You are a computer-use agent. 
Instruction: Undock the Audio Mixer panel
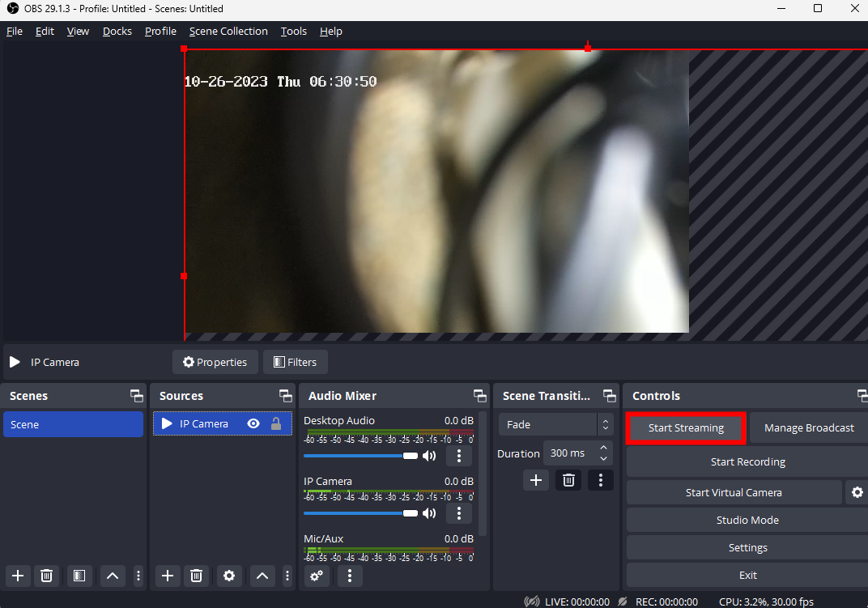(480, 396)
